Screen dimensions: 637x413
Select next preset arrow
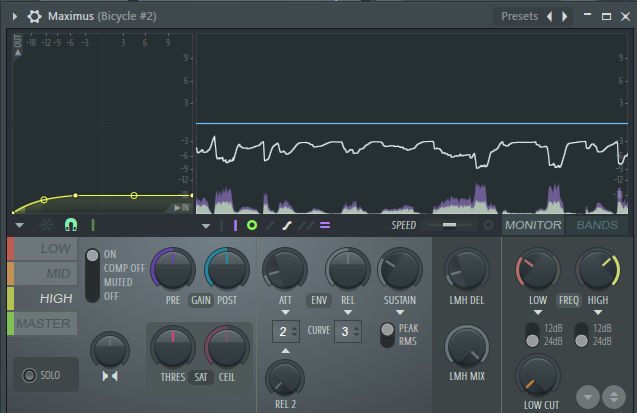pos(564,16)
